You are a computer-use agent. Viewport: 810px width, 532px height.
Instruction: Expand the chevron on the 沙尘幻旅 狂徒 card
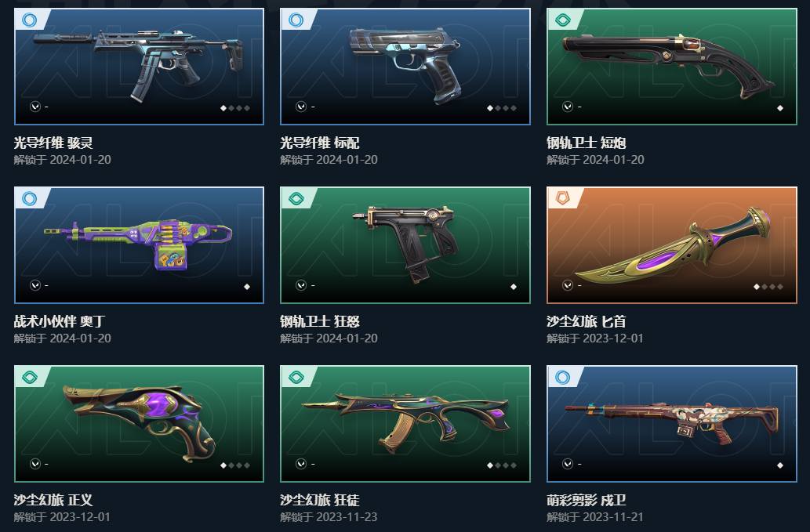tap(301, 464)
